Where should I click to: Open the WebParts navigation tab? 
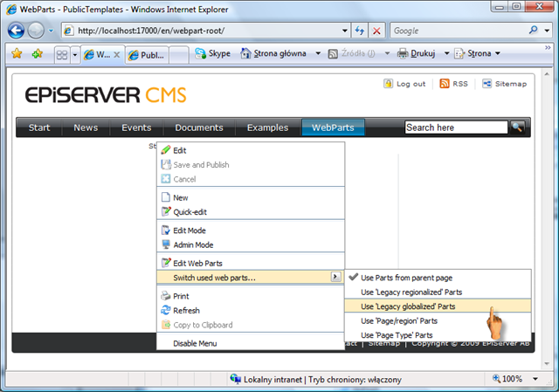pyautogui.click(x=332, y=127)
